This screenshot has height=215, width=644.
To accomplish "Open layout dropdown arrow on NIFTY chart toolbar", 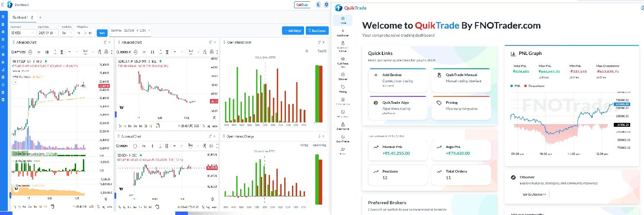I will point(93,52).
